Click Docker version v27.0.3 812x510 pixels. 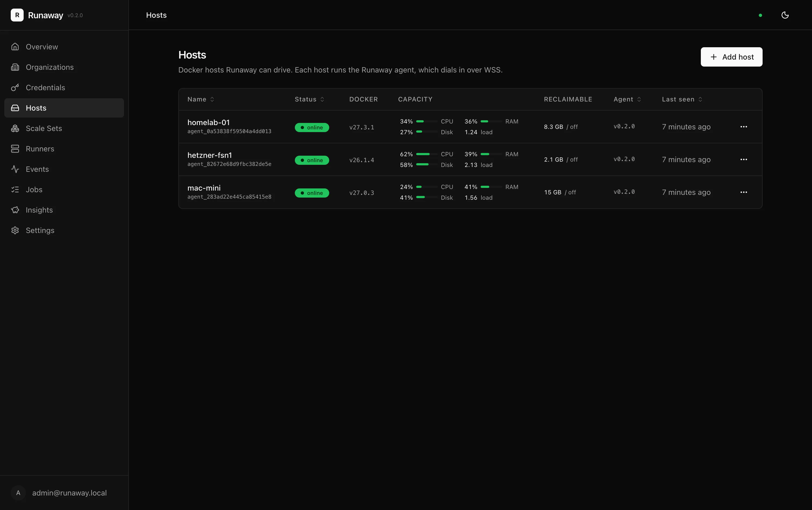coord(361,193)
